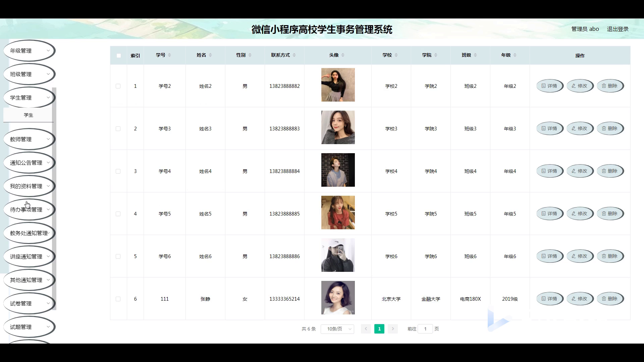The image size is (644, 362).
Task: View 详情 for 姓名6
Action: (550, 256)
